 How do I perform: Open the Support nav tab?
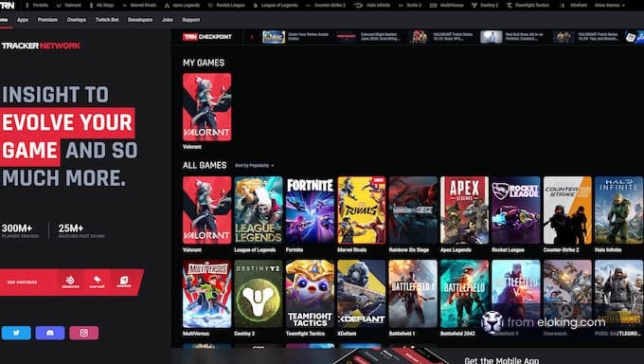[190, 20]
